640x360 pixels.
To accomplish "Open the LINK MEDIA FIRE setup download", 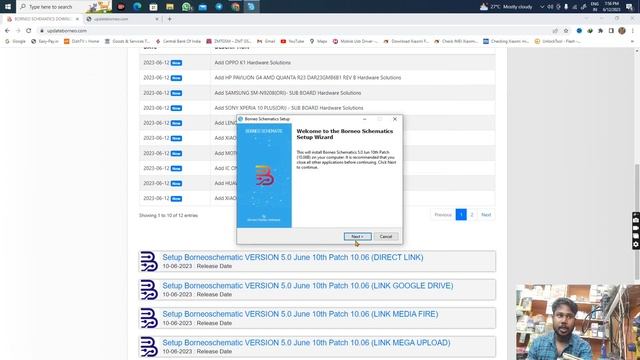I will (x=300, y=314).
